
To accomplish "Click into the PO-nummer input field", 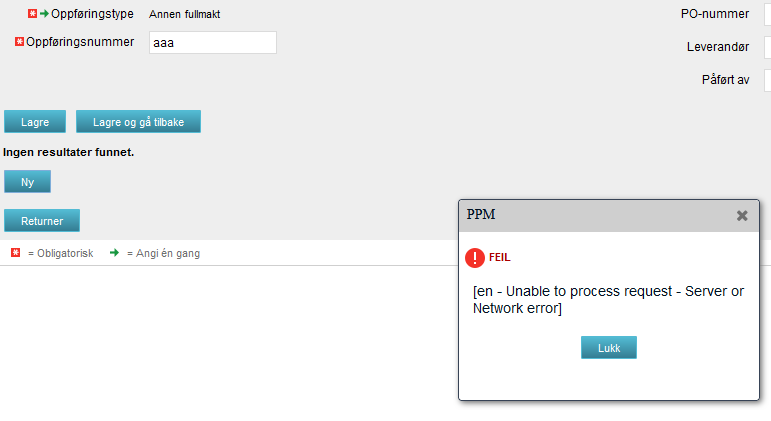I will click(x=767, y=14).
